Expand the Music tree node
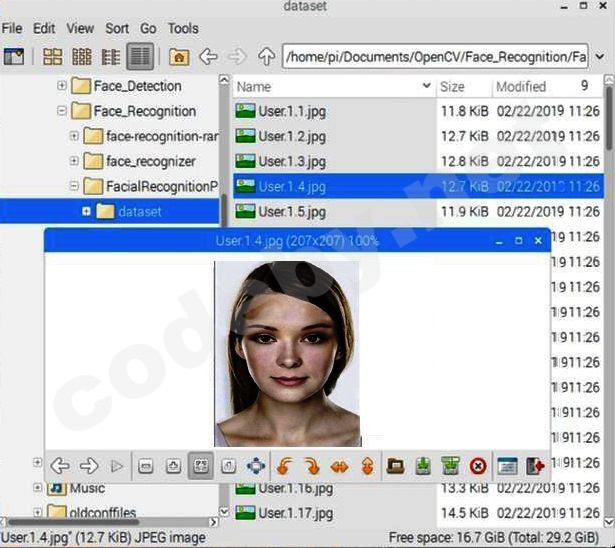Image resolution: width=615 pixels, height=548 pixels. tap(37, 488)
